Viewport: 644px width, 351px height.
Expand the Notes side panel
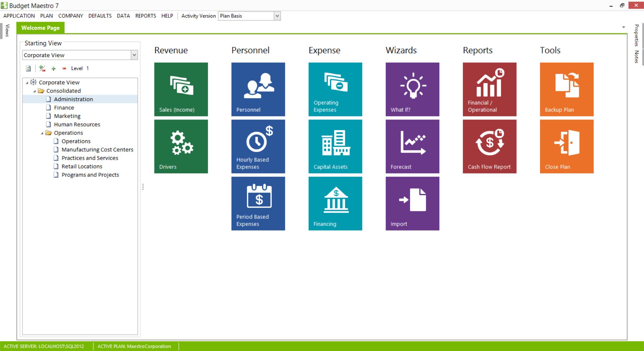636,57
